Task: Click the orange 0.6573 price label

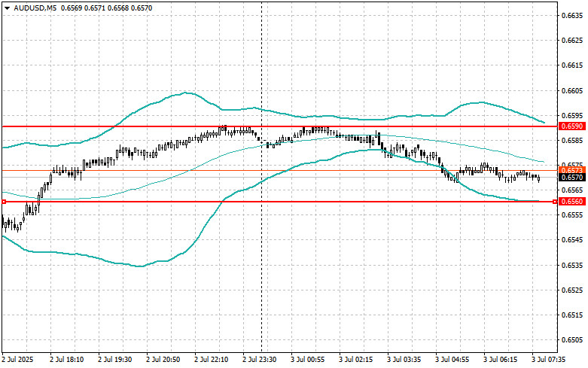Action: 571,170
